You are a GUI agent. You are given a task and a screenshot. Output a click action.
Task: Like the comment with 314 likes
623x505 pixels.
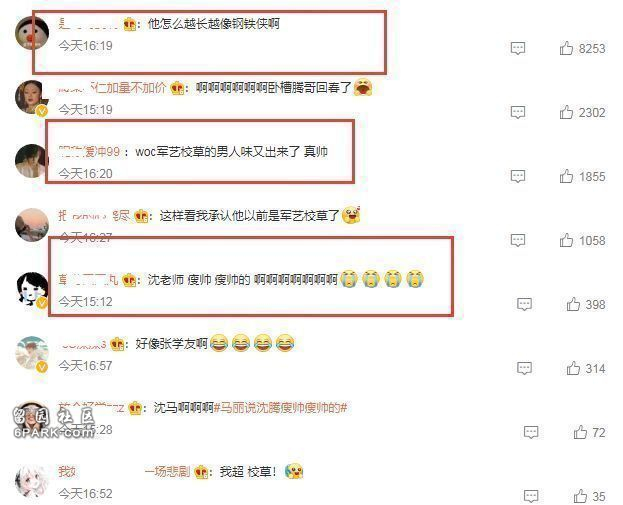(x=573, y=368)
